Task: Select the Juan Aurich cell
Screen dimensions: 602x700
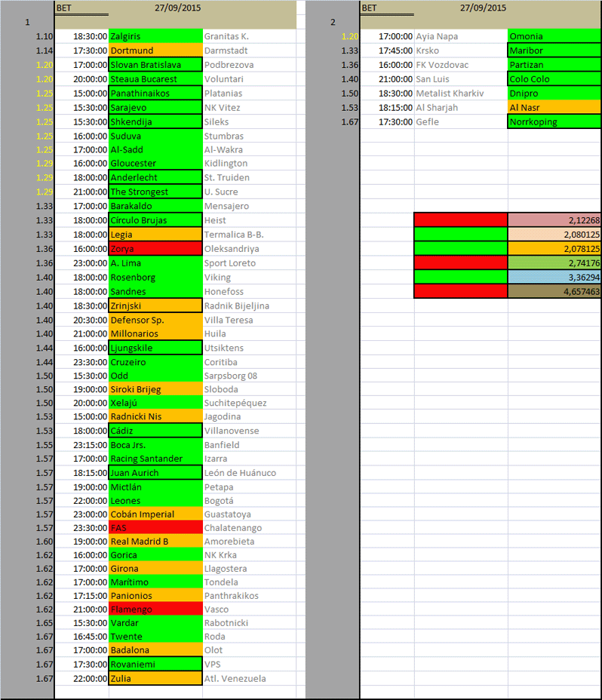Action: point(155,473)
